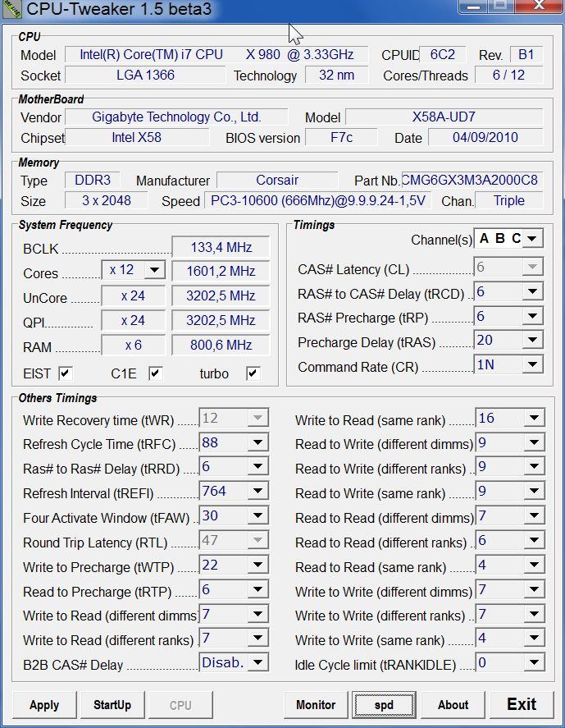Click the Triple channel field
This screenshot has height=728, width=565.
click(x=509, y=200)
